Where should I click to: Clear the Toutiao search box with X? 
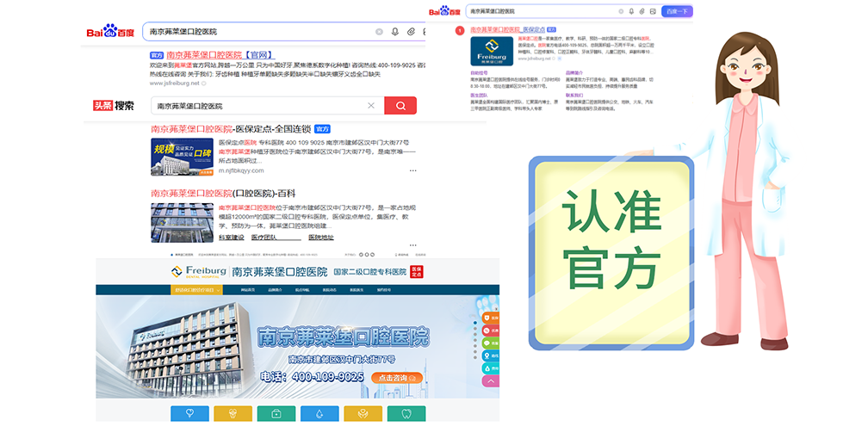(x=371, y=106)
